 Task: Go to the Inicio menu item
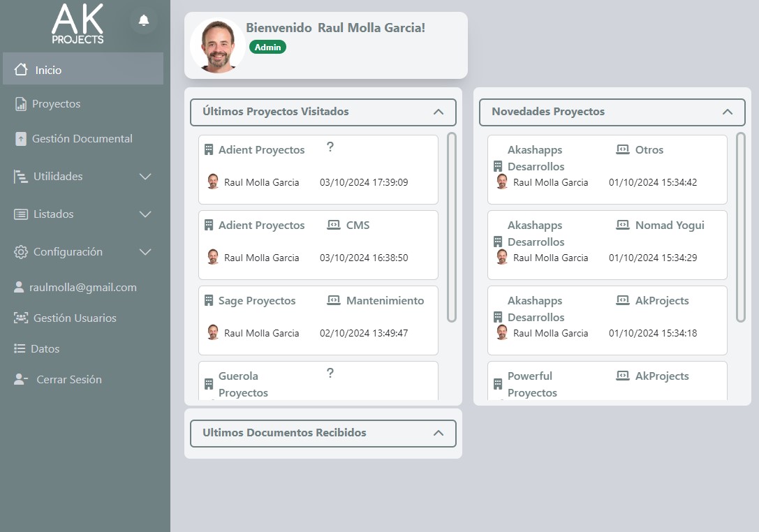click(x=83, y=68)
